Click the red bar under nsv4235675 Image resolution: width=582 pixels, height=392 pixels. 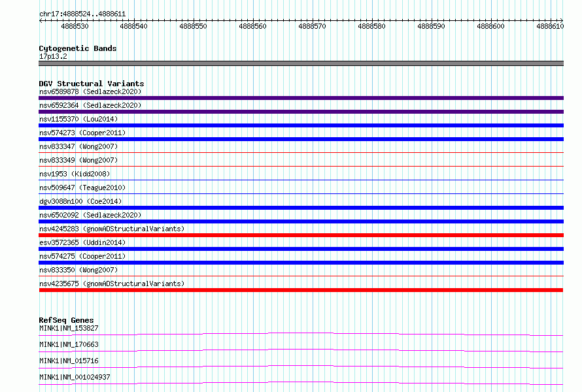pyautogui.click(x=301, y=290)
